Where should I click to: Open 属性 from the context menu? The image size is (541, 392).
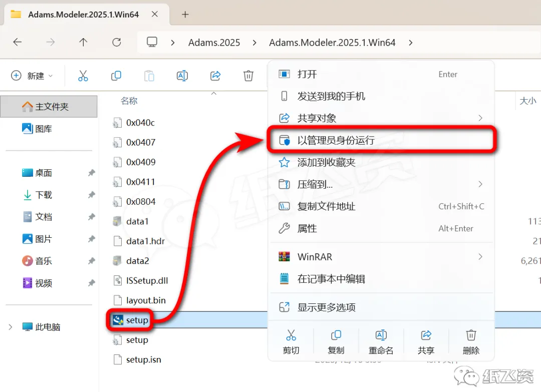point(381,228)
